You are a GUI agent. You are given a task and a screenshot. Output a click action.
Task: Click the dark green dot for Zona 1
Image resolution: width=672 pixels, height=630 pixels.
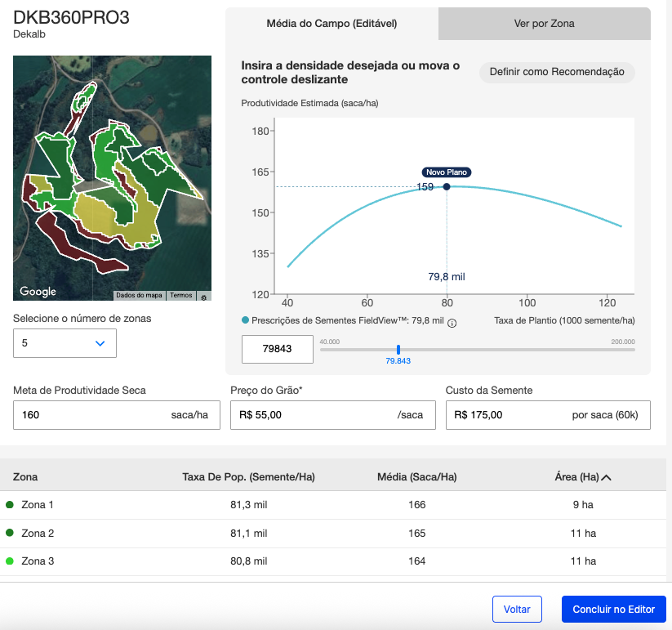pyautogui.click(x=10, y=505)
